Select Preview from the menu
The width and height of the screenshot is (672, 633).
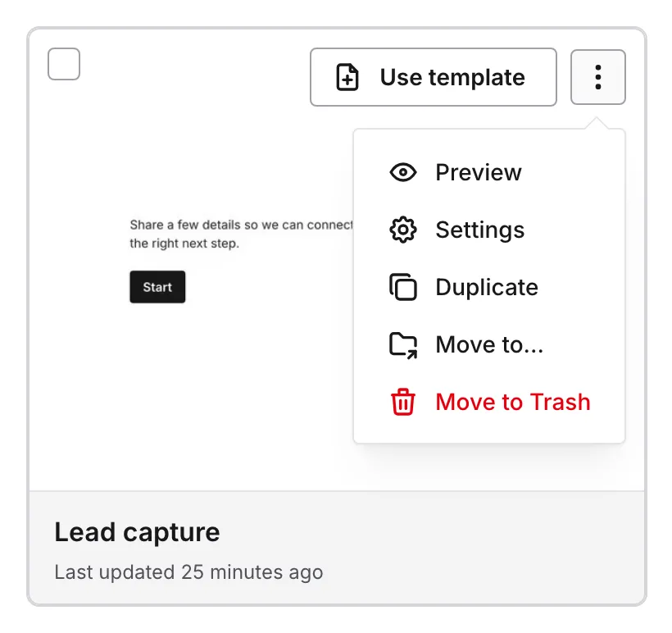(489, 172)
